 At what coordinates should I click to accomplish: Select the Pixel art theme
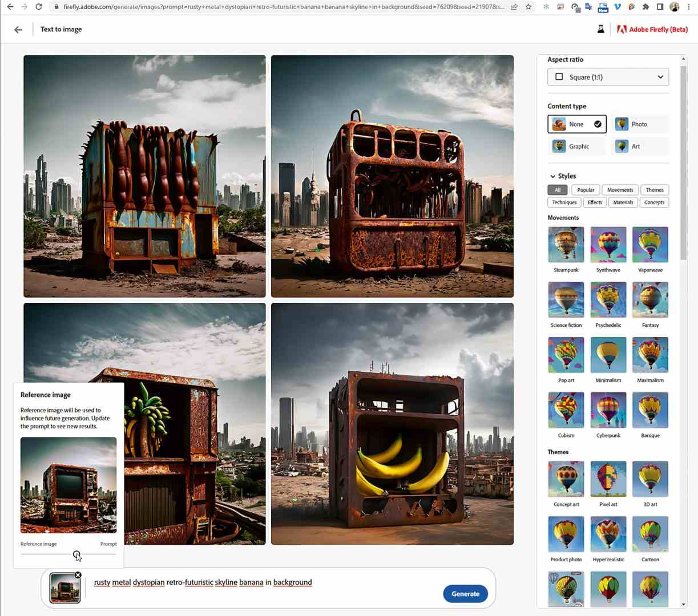point(608,479)
